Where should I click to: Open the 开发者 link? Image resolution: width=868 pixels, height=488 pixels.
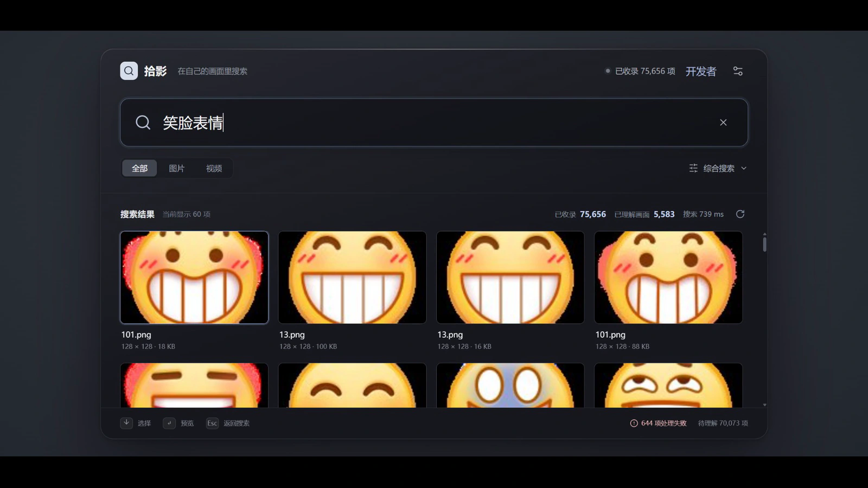pos(701,71)
